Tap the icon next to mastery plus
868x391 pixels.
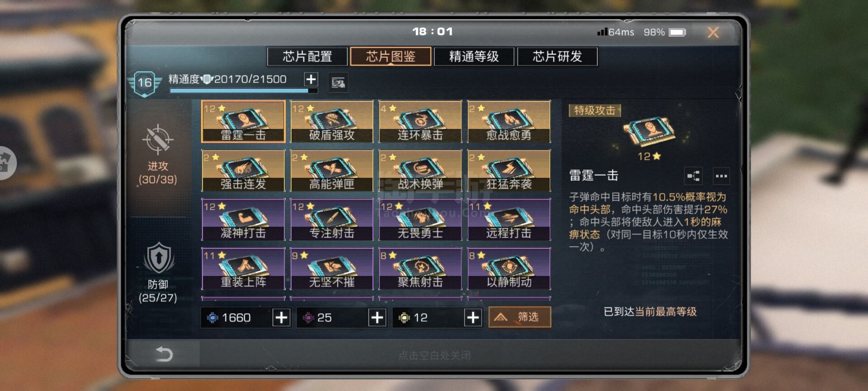[338, 82]
